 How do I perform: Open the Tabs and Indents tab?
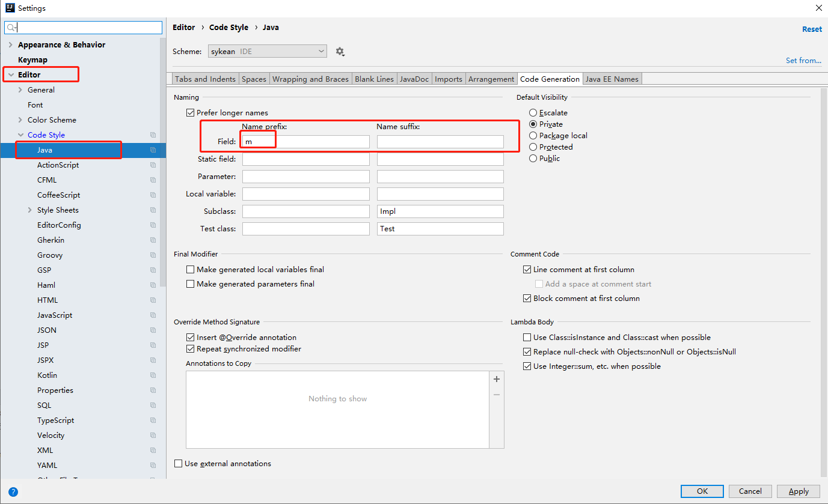point(206,79)
